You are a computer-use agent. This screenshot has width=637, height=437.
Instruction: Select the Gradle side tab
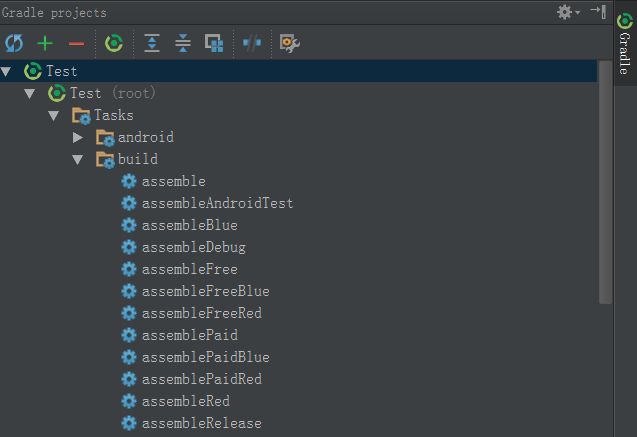625,43
